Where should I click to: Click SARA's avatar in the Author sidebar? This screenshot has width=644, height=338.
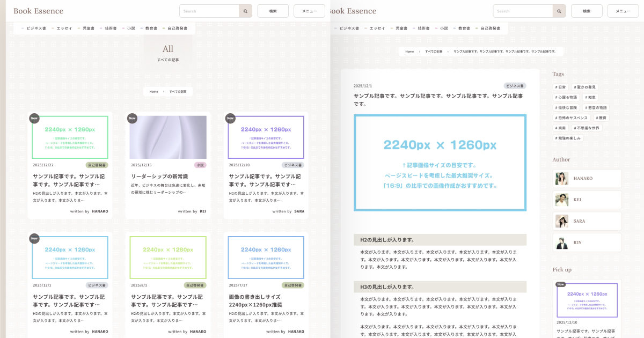point(561,221)
